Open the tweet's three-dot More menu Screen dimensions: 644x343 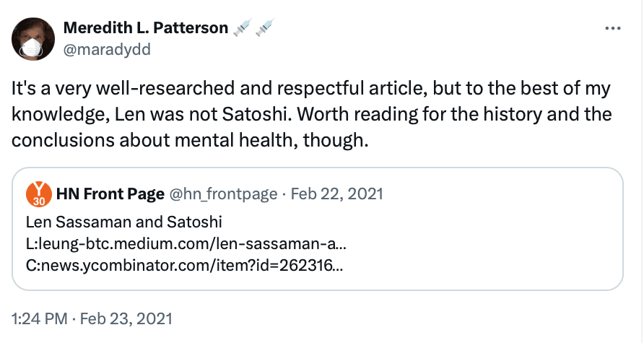(612, 29)
